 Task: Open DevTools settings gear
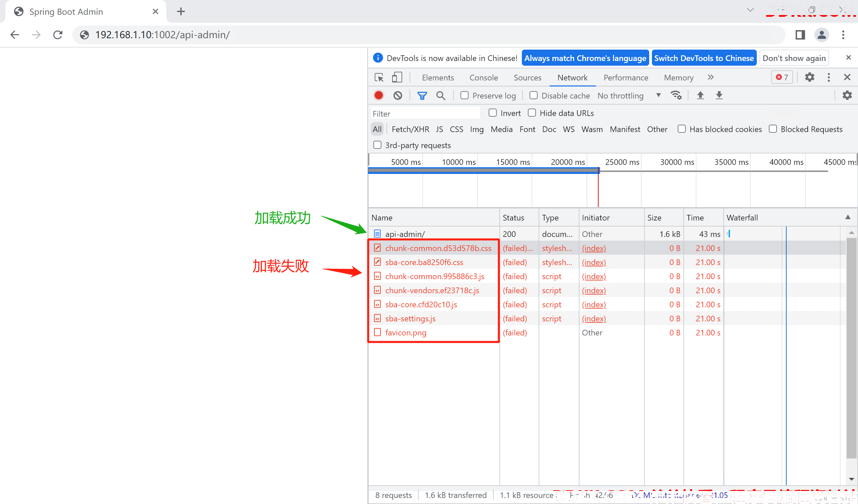[x=810, y=77]
